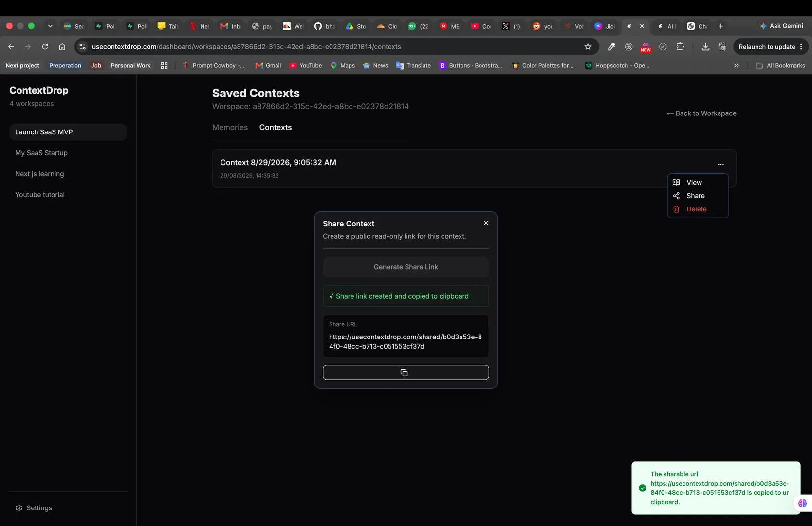Open Launch SaaS MVP workspace
The height and width of the screenshot is (526, 812).
coord(68,132)
